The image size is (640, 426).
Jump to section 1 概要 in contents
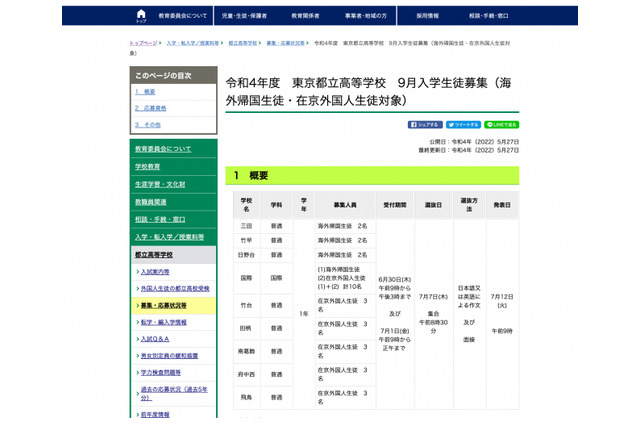click(x=145, y=92)
